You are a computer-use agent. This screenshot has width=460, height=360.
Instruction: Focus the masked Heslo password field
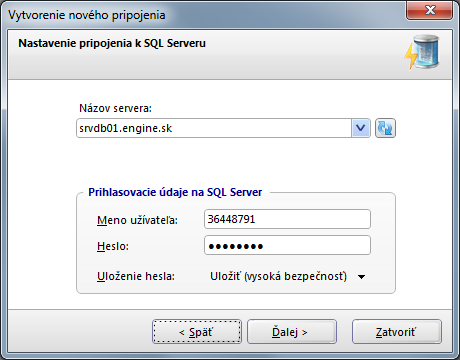tap(287, 245)
